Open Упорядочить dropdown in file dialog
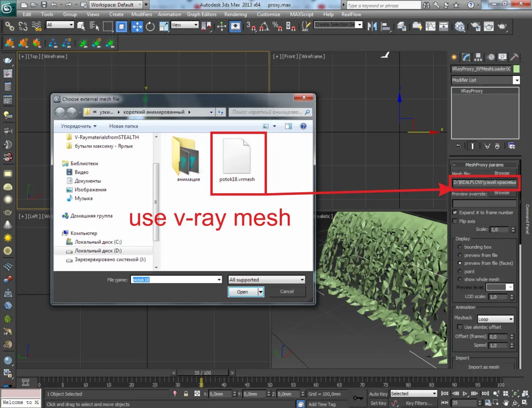The width and height of the screenshot is (532, 408). (x=79, y=126)
